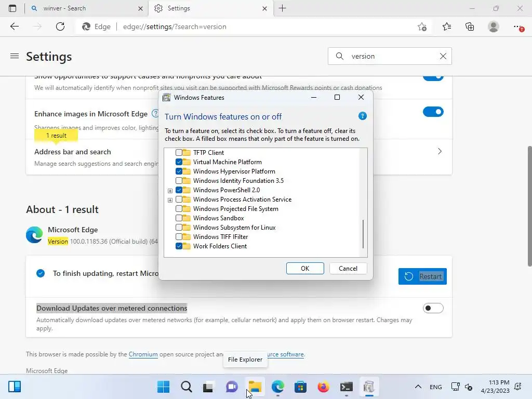
Task: Close the winver - Search tab
Action: (140, 8)
